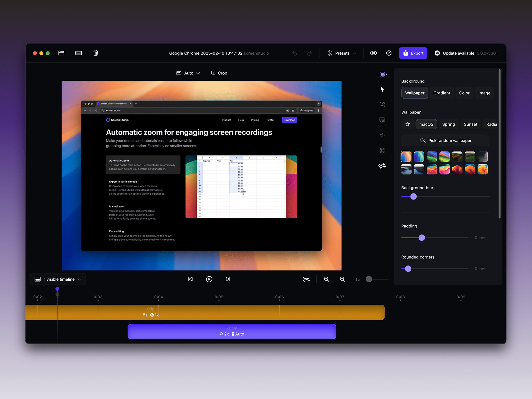Viewport: 532px width, 399px height.
Task: Open keyboard shortcuts display sidebar icon
Action: [382, 151]
